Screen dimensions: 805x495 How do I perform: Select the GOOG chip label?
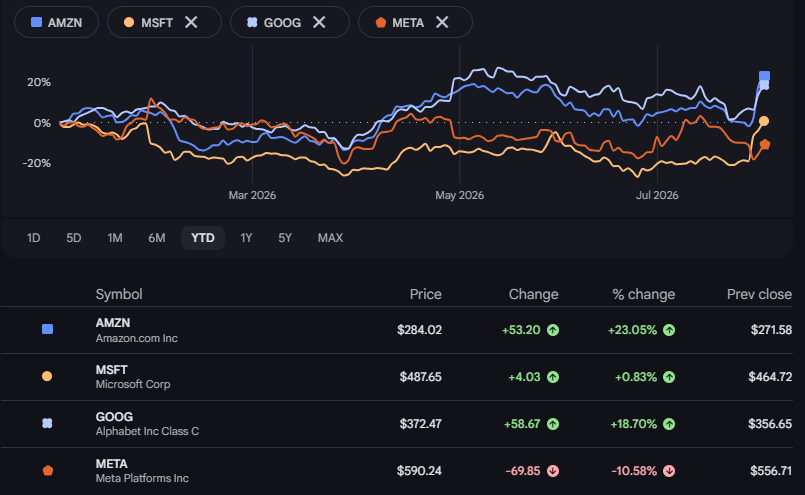[282, 23]
